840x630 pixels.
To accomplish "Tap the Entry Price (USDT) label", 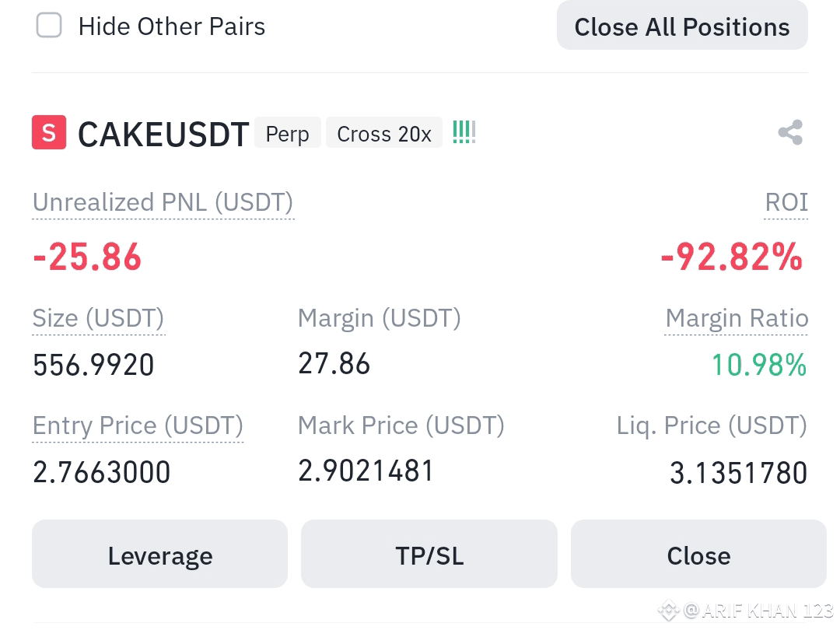I will click(x=138, y=426).
